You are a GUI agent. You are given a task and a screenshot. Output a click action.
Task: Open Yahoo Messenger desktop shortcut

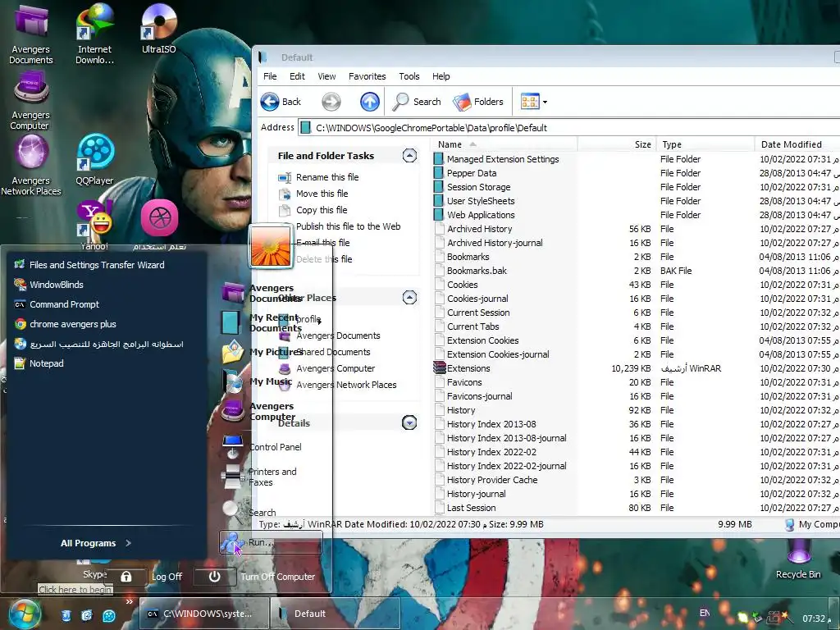pos(95,225)
